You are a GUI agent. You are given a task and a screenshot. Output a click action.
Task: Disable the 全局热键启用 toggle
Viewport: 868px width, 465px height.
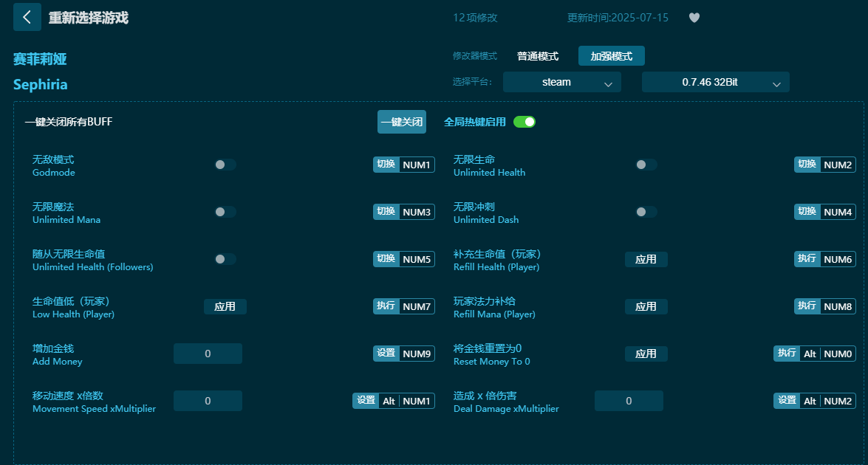[525, 122]
